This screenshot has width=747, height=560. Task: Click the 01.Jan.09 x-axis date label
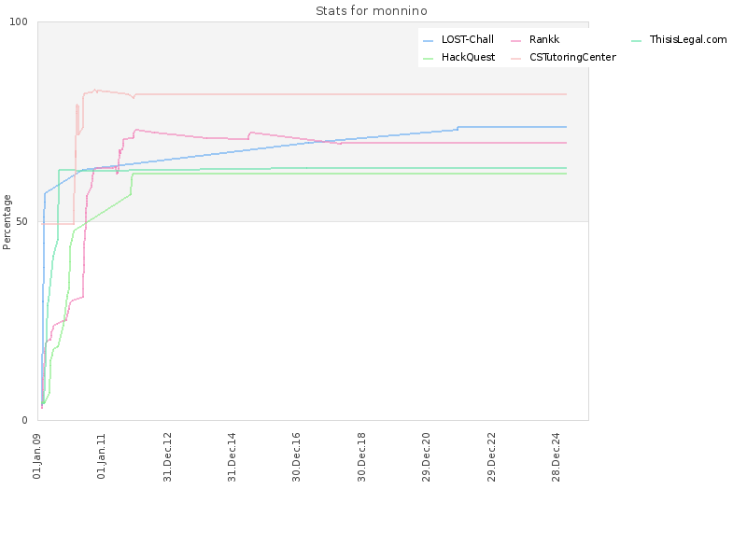(x=37, y=456)
